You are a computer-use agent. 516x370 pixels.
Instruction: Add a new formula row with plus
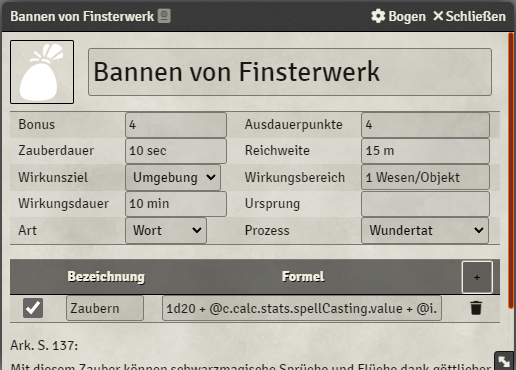coord(477,277)
